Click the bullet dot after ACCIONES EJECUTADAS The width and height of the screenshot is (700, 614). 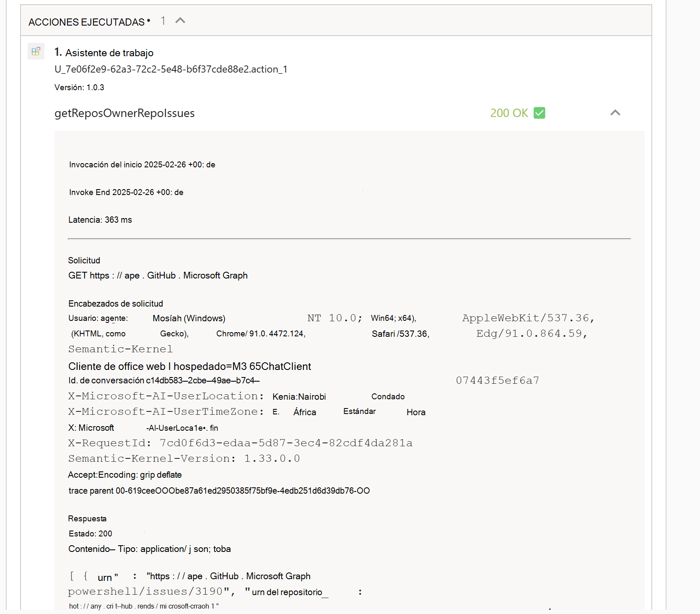click(149, 20)
